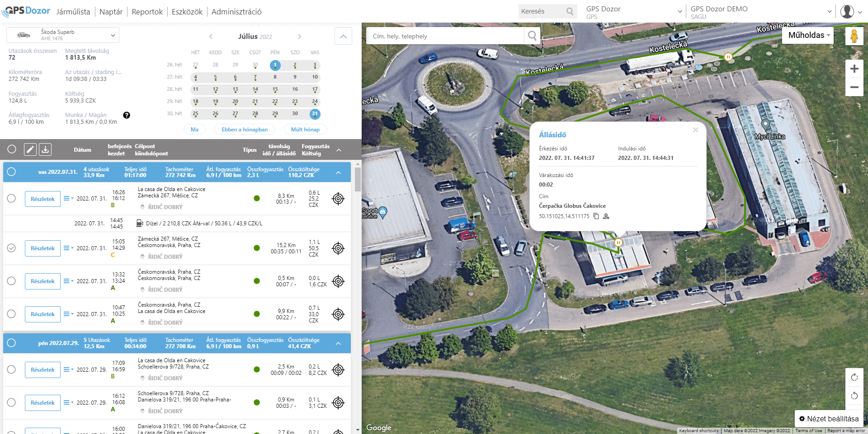Collapse the pén 2022.07.29. day group
This screenshot has height=434, width=868.
[x=338, y=344]
